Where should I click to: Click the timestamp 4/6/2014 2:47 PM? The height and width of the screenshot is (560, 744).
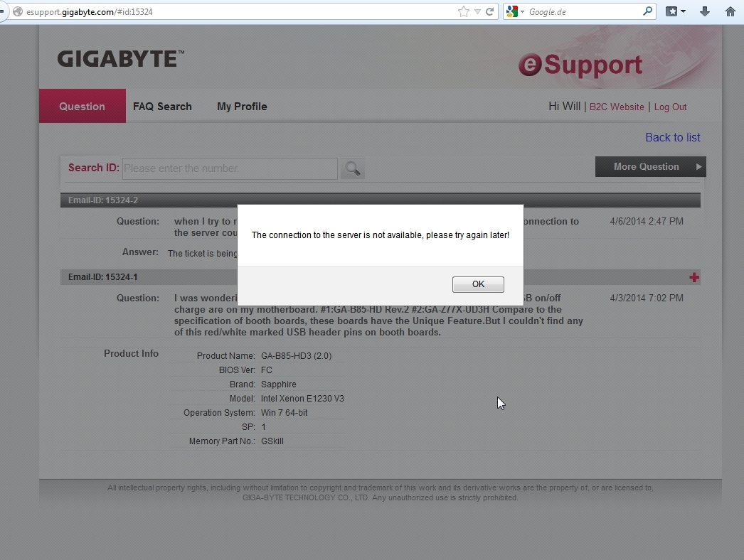(647, 222)
